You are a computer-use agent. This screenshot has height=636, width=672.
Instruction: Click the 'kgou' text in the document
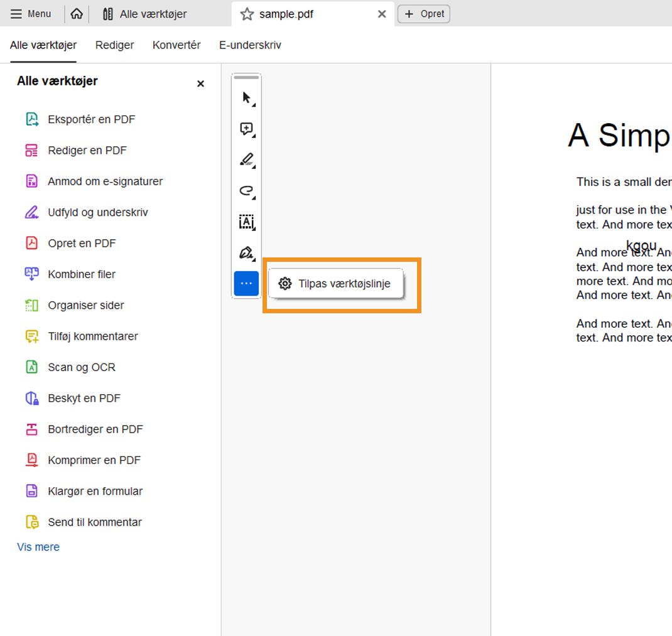641,245
